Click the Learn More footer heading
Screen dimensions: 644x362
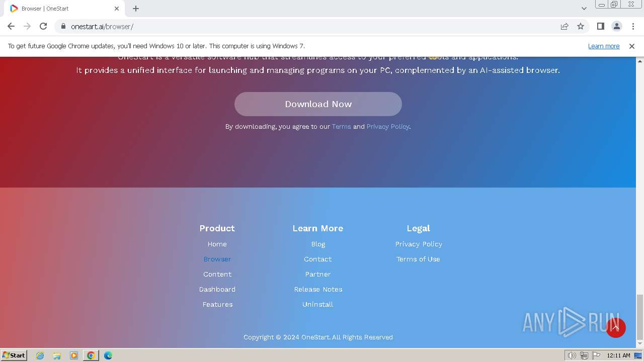[x=318, y=228]
